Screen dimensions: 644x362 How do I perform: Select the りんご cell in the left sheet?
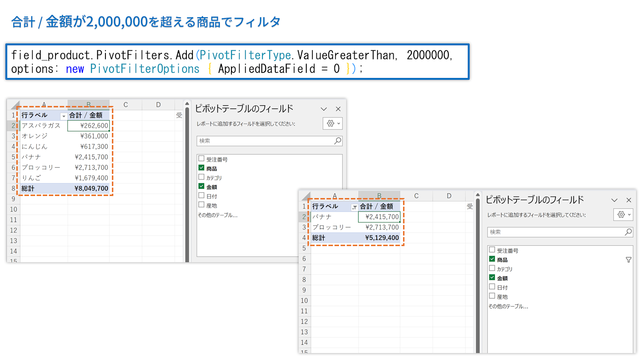pos(44,178)
